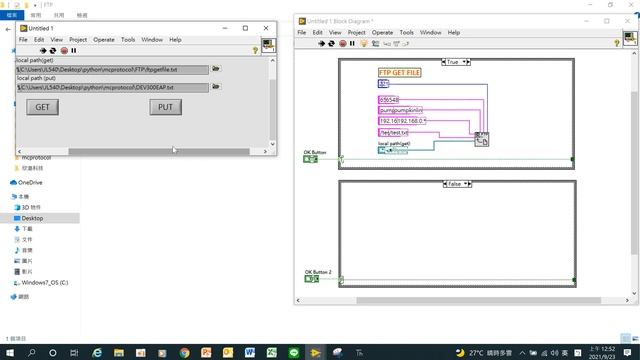The image size is (640, 360).
Task: Open Operate menu in front panel window
Action: (x=104, y=40)
